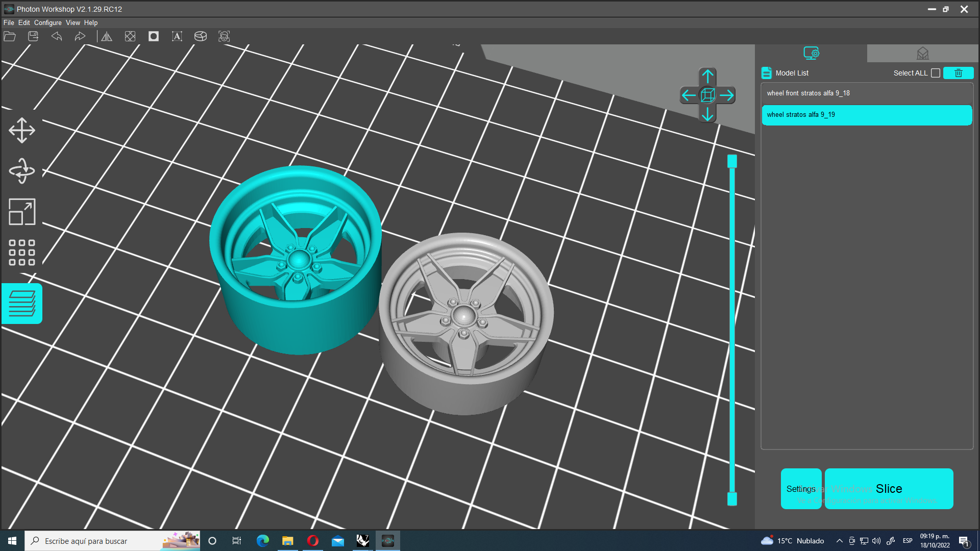Select wheel stratos alfa 9_19 row
Screen dimensions: 980x551
[867, 115]
